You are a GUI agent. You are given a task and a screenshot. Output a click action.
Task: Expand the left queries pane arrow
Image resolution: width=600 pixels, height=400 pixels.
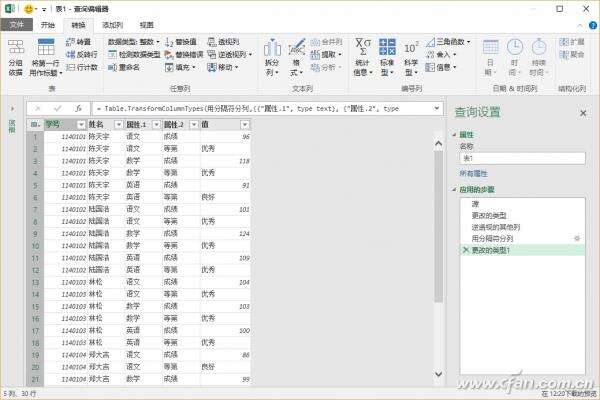tap(12, 109)
